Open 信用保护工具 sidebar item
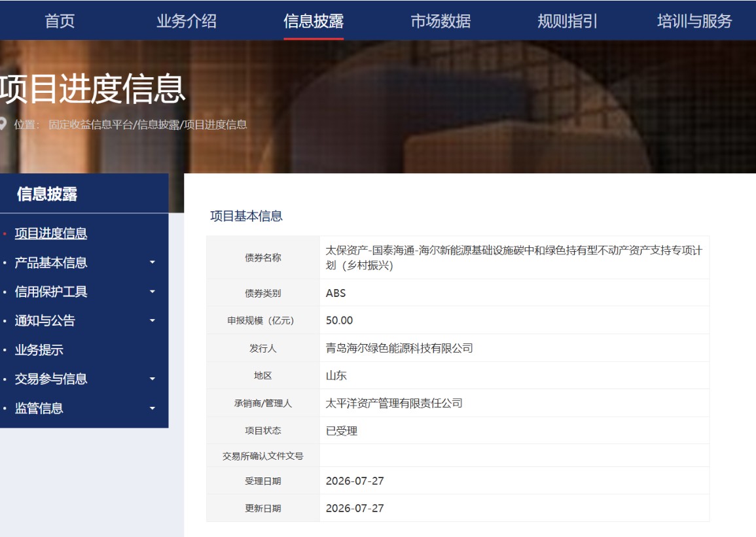756x537 pixels. pyautogui.click(x=50, y=291)
